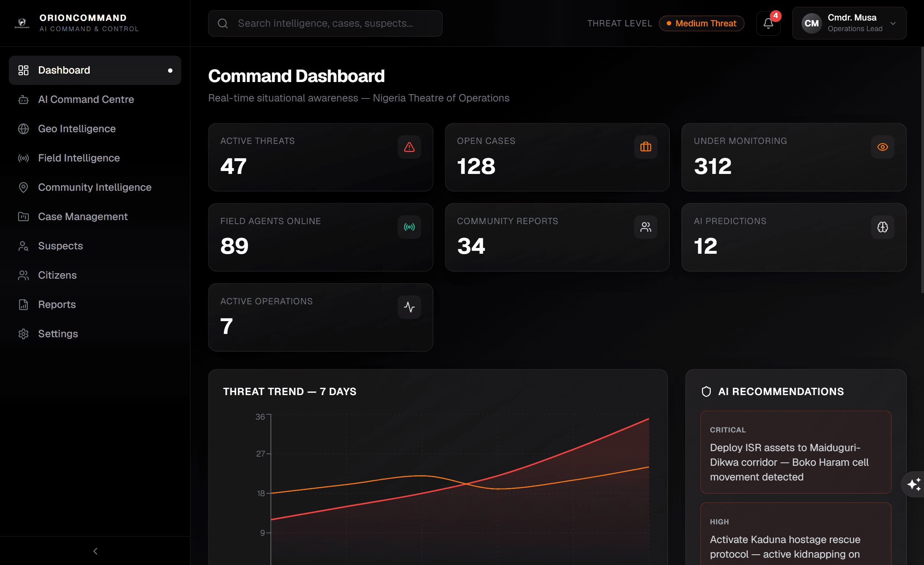The image size is (924, 565).
Task: Click the Community Intelligence map pin icon
Action: pyautogui.click(x=23, y=187)
